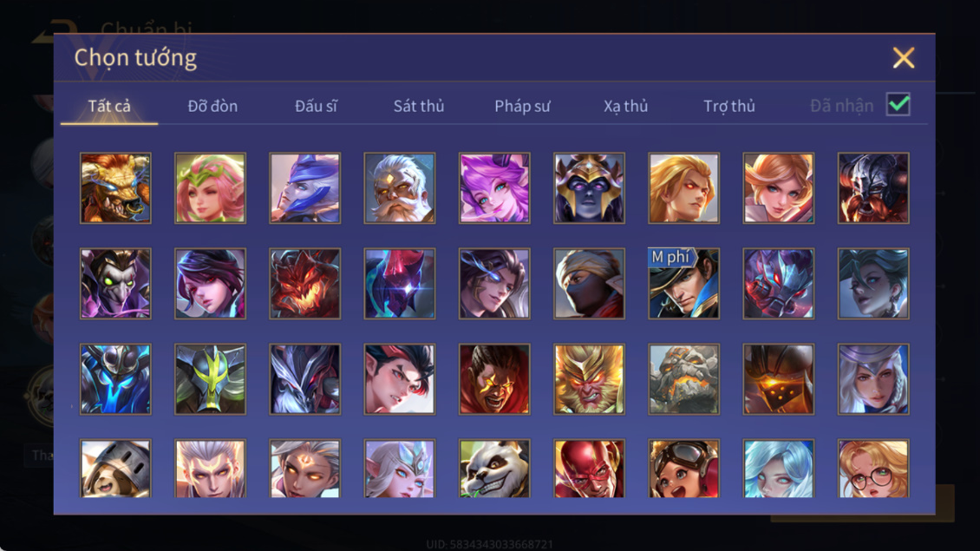This screenshot has height=551, width=980.
Task: Pick the masked ninja hero portrait
Action: click(x=589, y=284)
